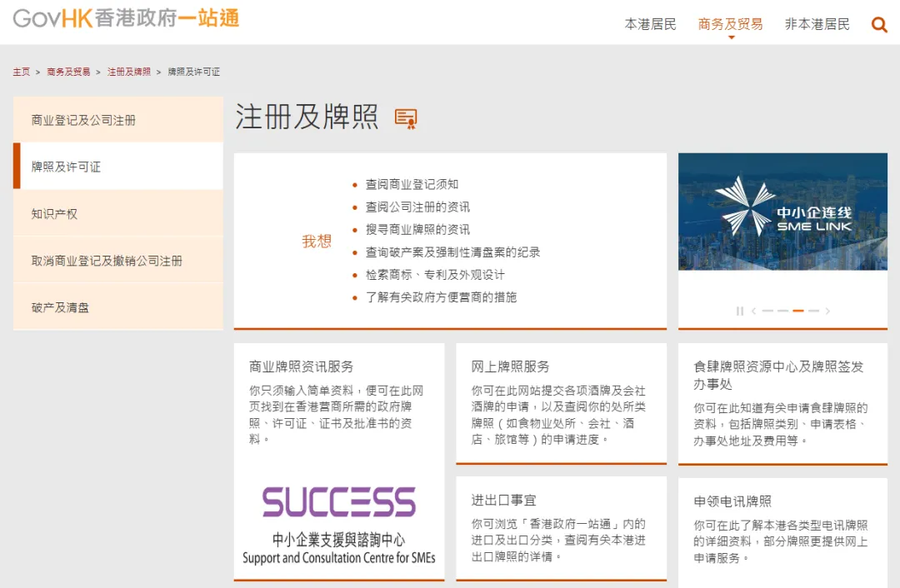Open the 网上牌照服务 card
900x588 pixels.
510,366
